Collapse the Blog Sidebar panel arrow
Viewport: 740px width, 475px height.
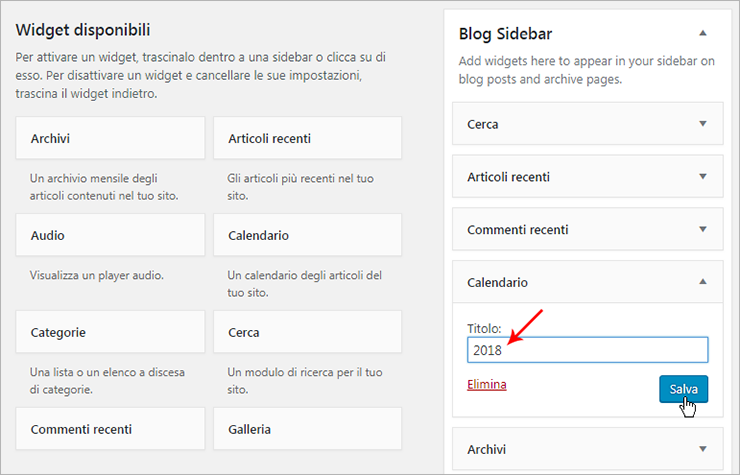(703, 33)
